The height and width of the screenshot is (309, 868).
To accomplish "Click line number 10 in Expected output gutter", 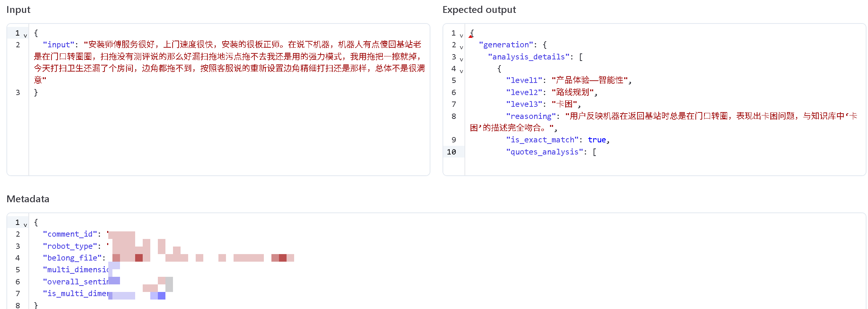I will pyautogui.click(x=452, y=152).
